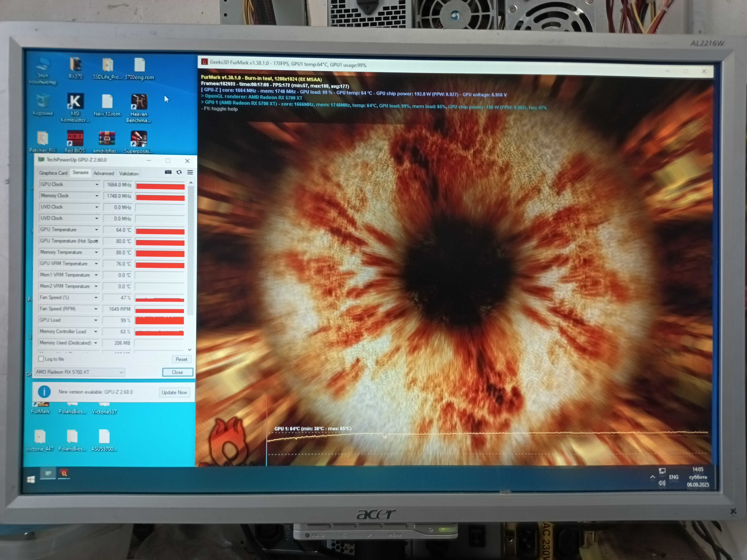Open the Memory Used (Dedicated) dropdown
Screen dimensions: 747x560
pos(96,343)
